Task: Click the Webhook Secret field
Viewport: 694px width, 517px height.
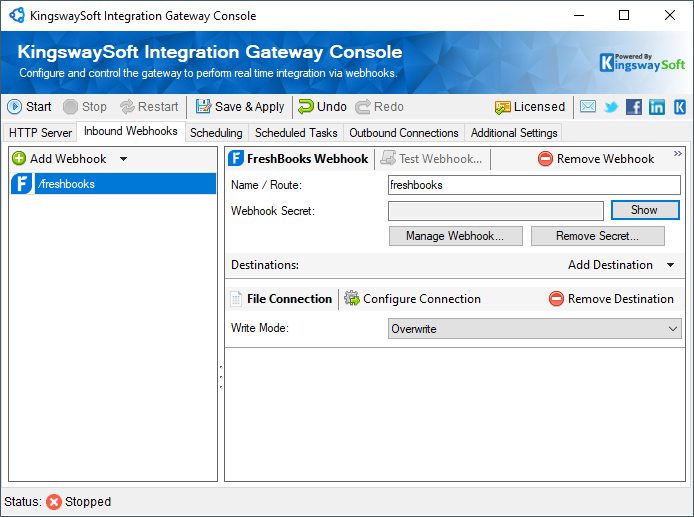Action: pyautogui.click(x=496, y=211)
